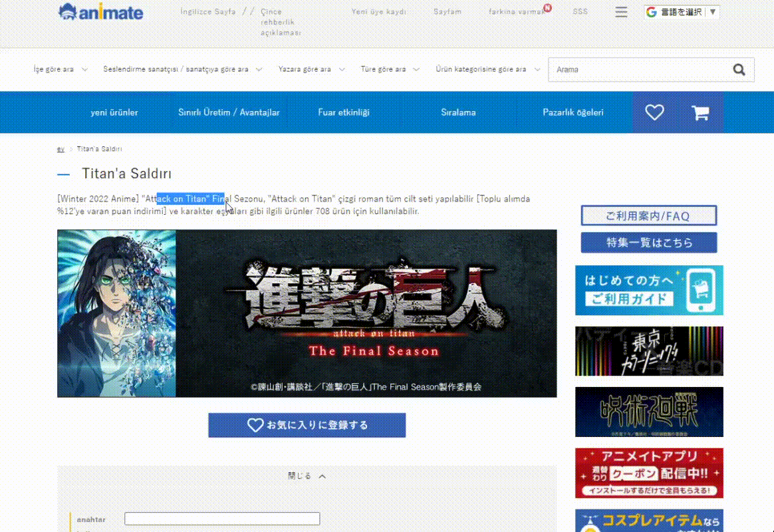Viewport: 774px width, 532px height.
Task: Click the Attack on Titan Final Season banner
Action: tap(307, 313)
